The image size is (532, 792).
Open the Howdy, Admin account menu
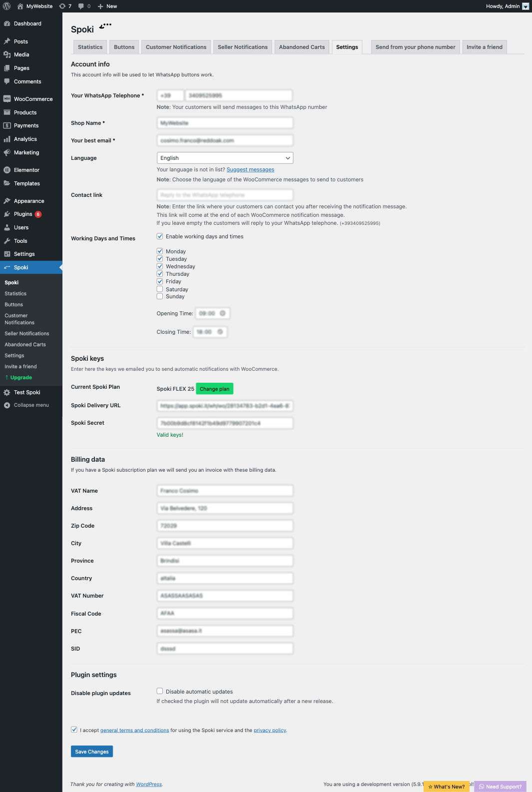[507, 6]
